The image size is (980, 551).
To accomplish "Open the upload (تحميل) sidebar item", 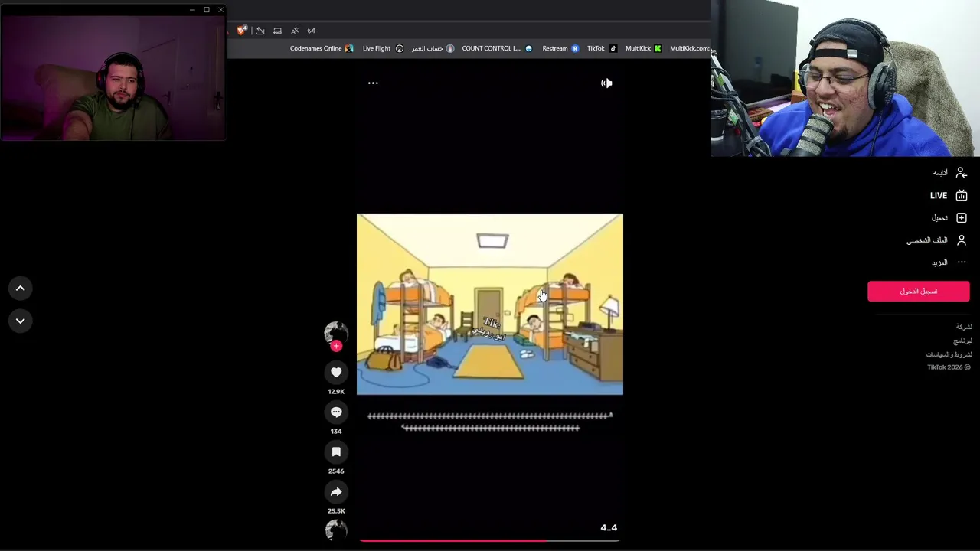I will (949, 218).
